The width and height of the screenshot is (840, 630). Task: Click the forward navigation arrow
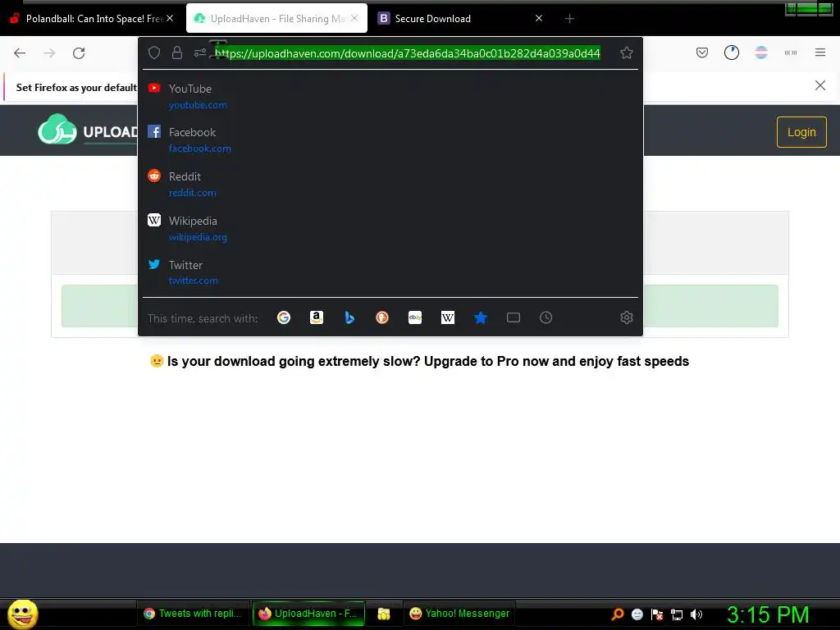coord(49,53)
